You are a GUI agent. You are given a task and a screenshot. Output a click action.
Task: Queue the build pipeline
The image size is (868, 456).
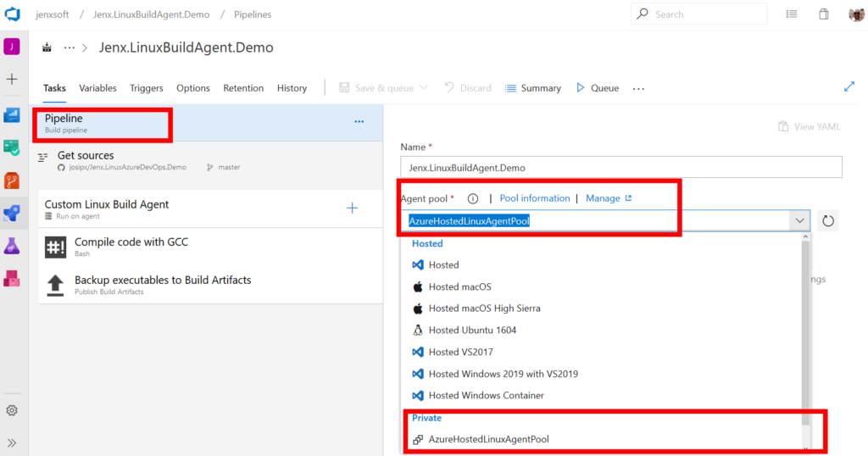click(x=598, y=88)
